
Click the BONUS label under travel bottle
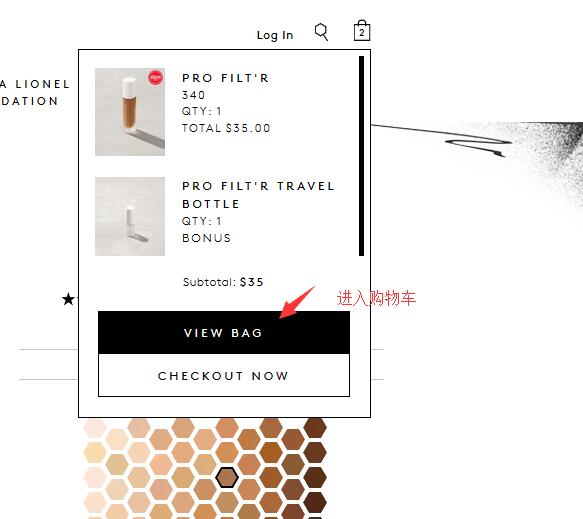(207, 238)
